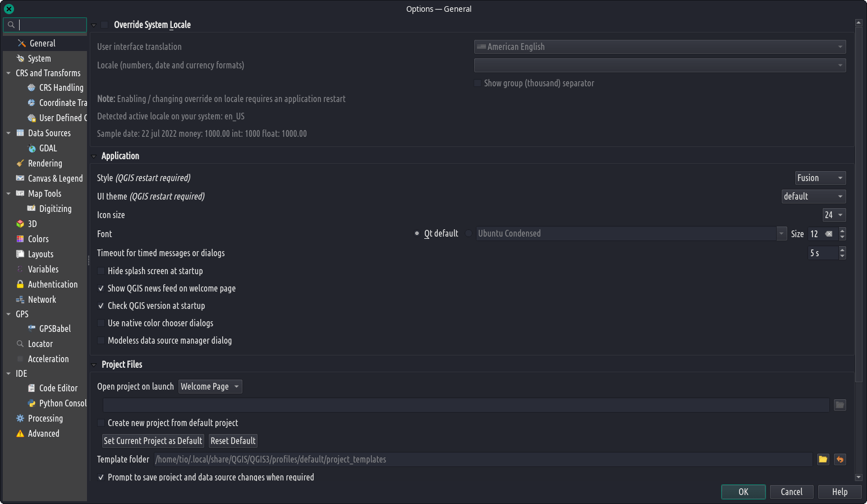The width and height of the screenshot is (867, 504).
Task: Select the Map Tools icon
Action: coord(20,193)
